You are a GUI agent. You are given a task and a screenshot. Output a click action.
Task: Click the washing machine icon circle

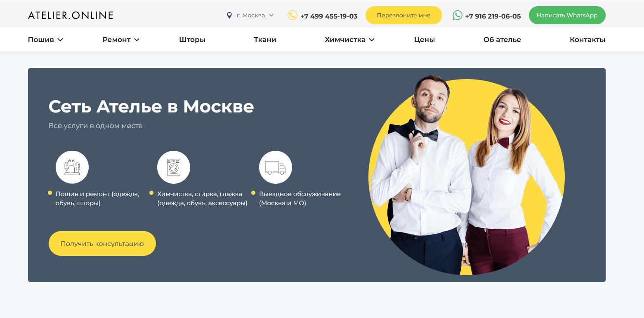174,167
